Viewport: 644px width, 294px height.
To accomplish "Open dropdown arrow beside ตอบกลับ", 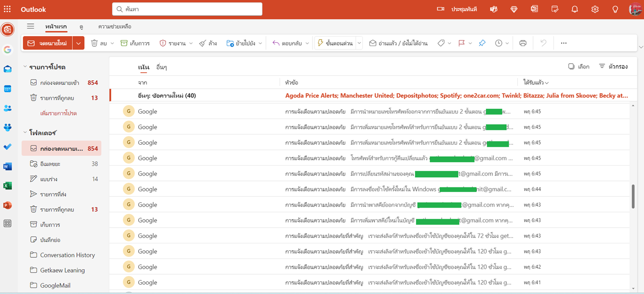I will [307, 43].
